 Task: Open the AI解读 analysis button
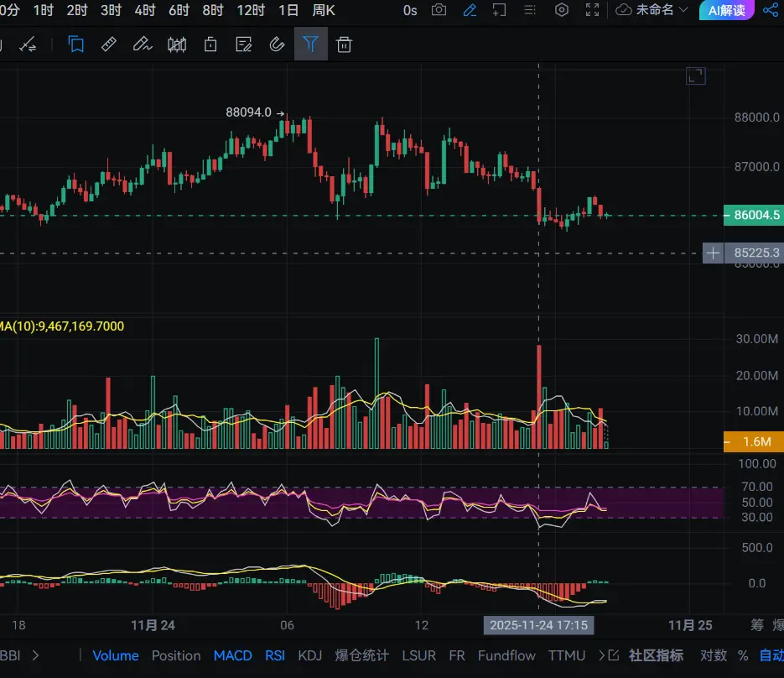pyautogui.click(x=726, y=10)
